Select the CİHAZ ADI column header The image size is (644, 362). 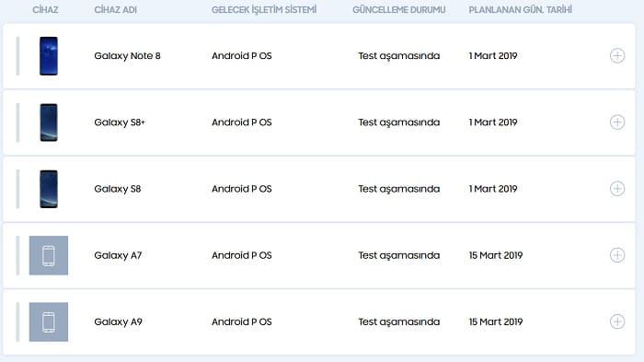tap(115, 10)
